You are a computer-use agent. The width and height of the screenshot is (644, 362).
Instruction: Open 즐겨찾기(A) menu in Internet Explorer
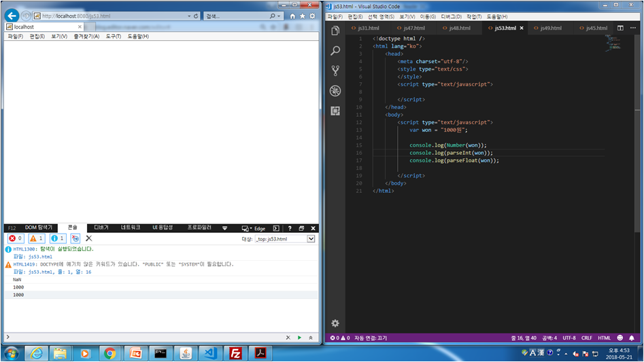[x=86, y=37]
